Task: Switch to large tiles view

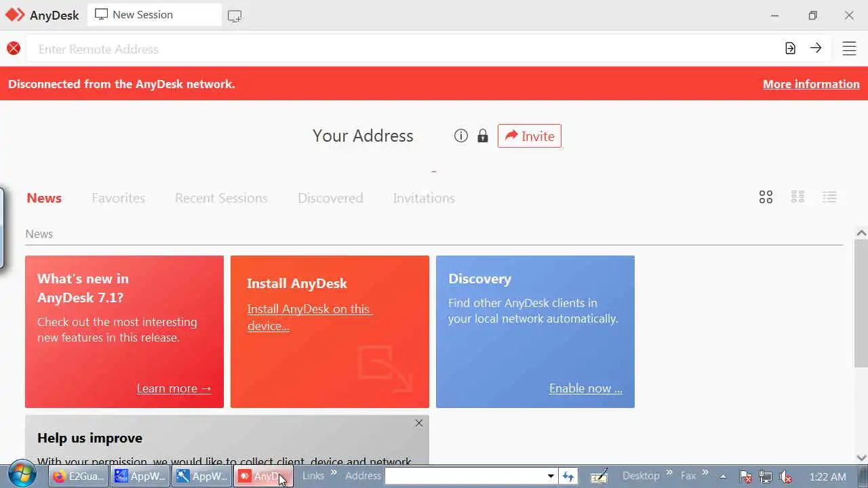Action: pyautogui.click(x=766, y=197)
